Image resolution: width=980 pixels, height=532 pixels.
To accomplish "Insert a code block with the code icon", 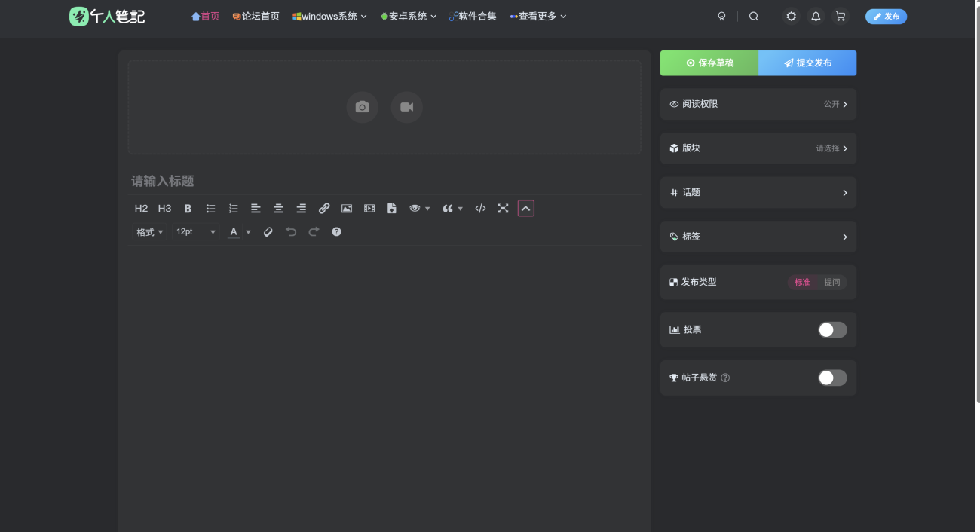I will (x=480, y=209).
